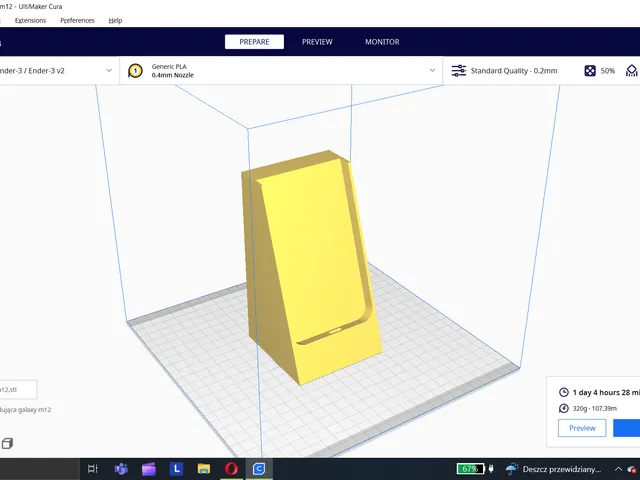Viewport: 640px width, 480px height.
Task: Click the power plug charging icon
Action: 491,469
